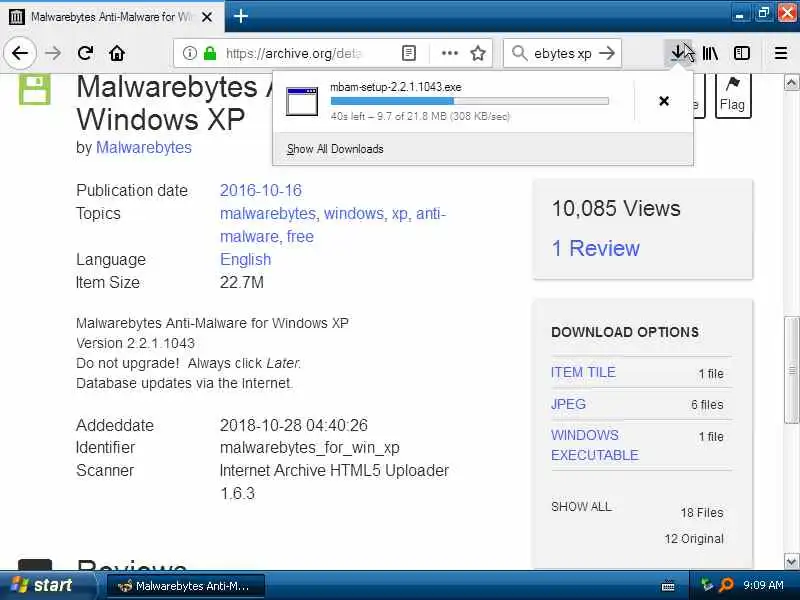Click the forward navigation arrow

[53, 53]
